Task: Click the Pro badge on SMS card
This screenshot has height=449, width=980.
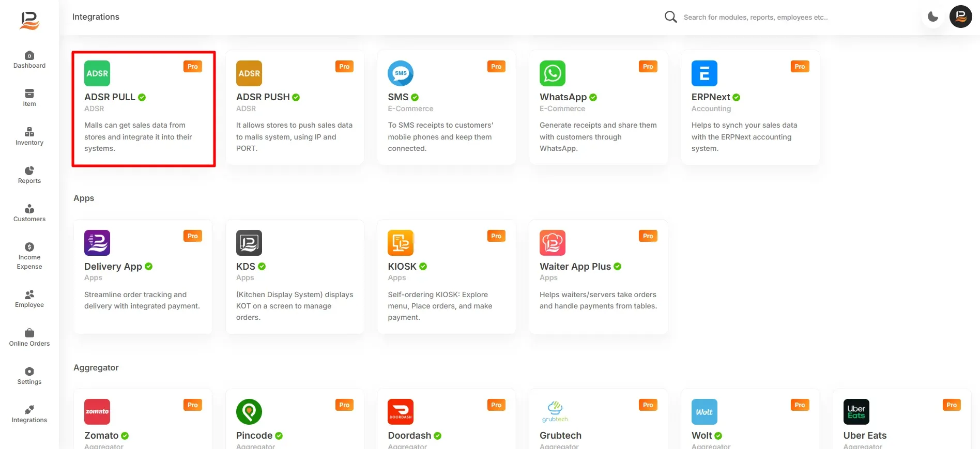Action: coord(496,67)
